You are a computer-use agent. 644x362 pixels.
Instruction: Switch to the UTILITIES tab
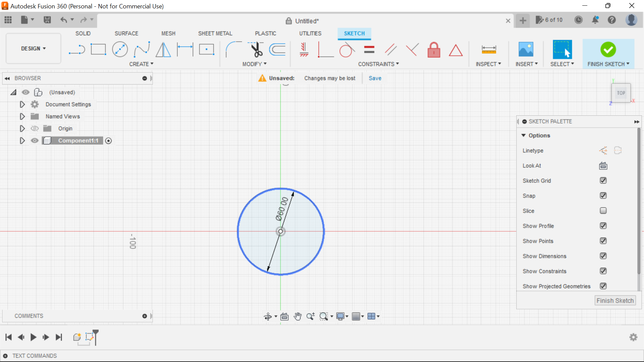tap(310, 33)
